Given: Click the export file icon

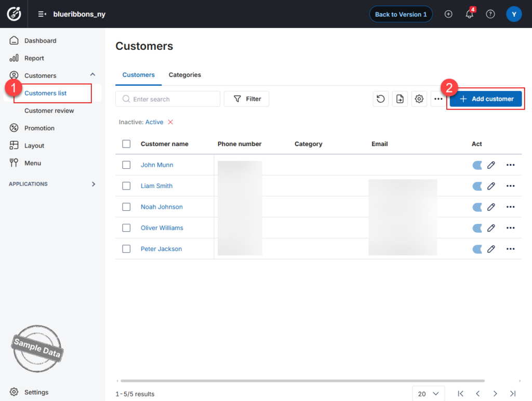Looking at the screenshot, I should pos(400,99).
